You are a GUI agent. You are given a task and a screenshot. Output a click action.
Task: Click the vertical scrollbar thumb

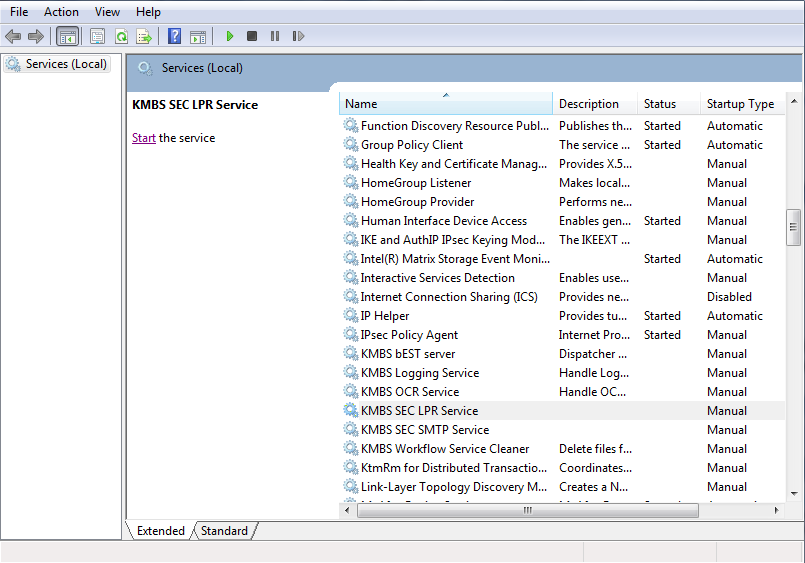(794, 227)
